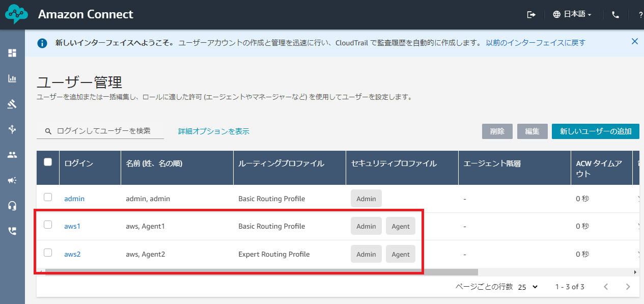The height and width of the screenshot is (304, 644).
Task: Open the aws1 user login link
Action: click(x=72, y=226)
